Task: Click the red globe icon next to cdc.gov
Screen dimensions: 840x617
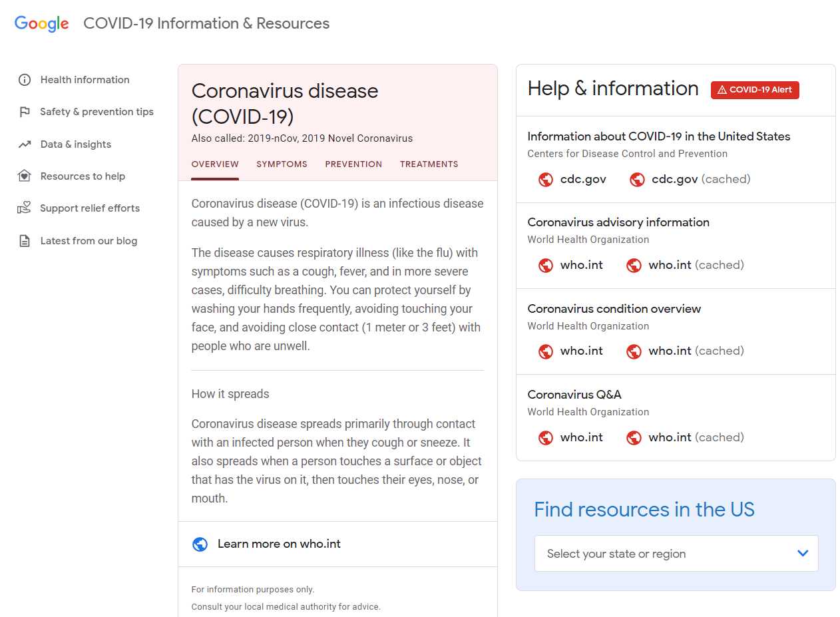Action: pos(546,179)
